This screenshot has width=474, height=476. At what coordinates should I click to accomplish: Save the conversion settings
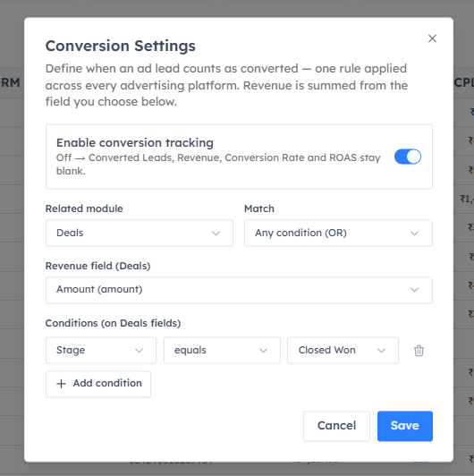[x=405, y=426]
